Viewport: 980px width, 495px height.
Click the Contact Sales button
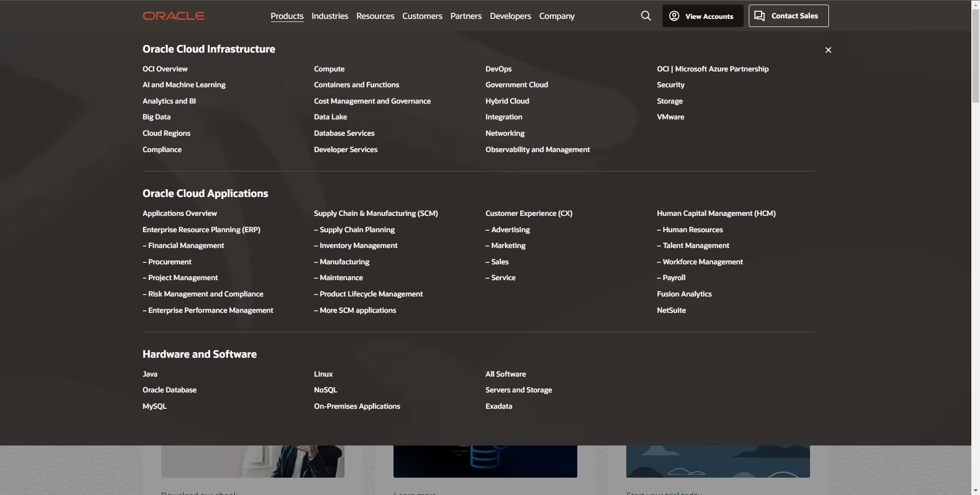coord(788,16)
